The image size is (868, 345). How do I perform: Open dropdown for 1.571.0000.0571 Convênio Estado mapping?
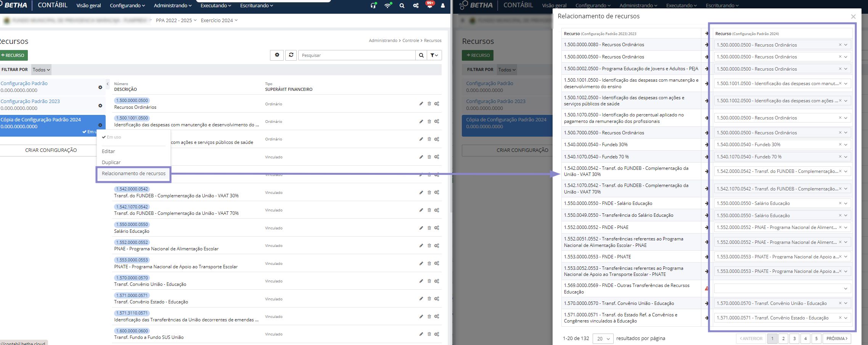coord(845,318)
